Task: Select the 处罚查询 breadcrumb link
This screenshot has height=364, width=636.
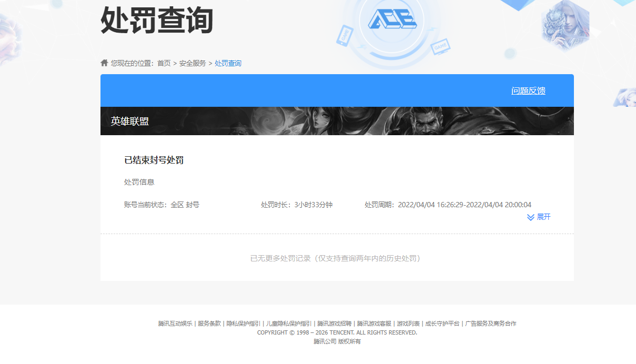Action: (x=228, y=63)
